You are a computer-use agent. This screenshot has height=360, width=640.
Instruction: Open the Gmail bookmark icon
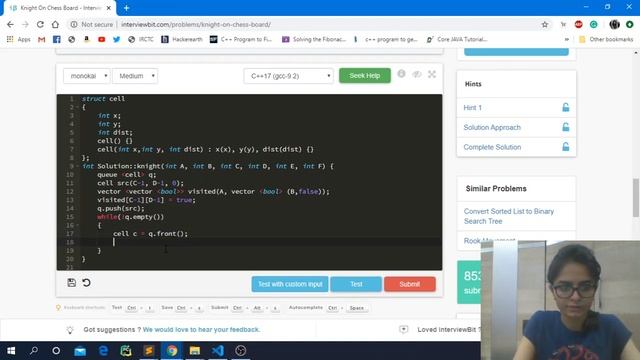[41, 39]
